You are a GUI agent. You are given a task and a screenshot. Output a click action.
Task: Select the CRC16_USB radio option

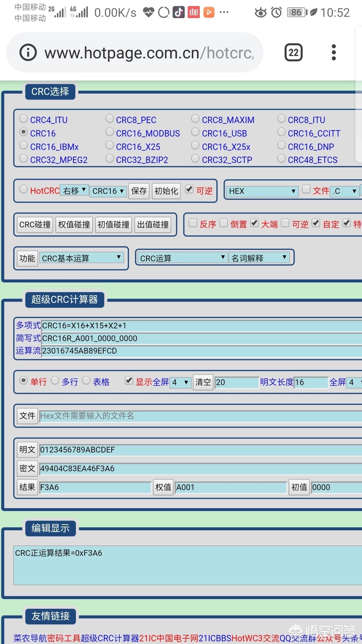(195, 132)
